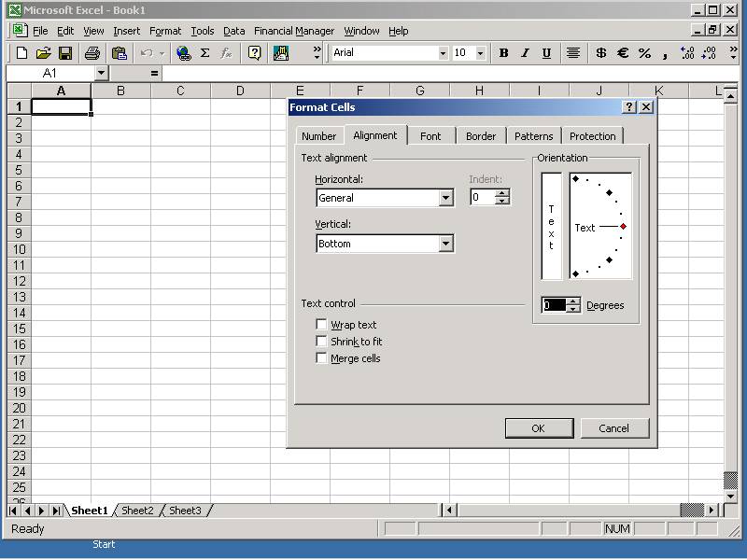Click the vertical Text orientation box

(552, 226)
